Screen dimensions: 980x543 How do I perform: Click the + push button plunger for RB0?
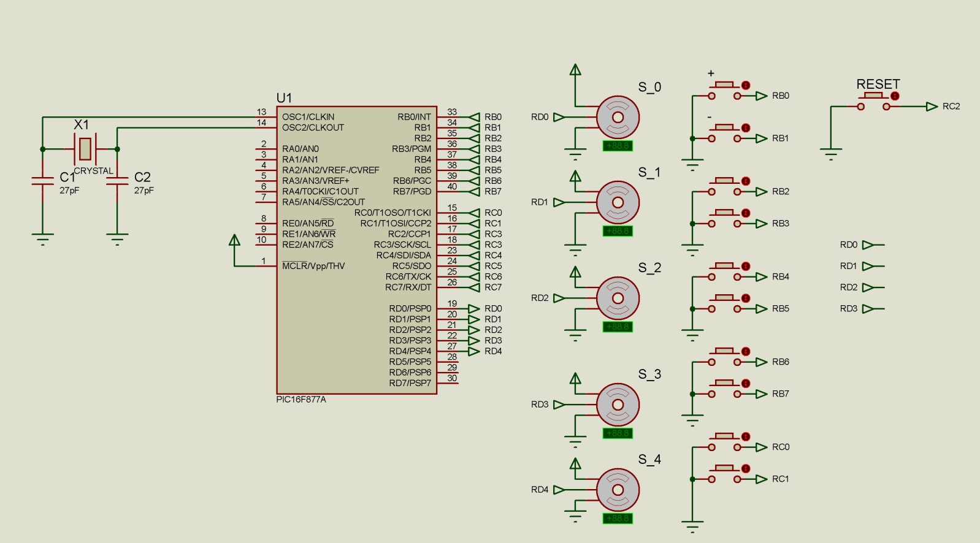724,86
